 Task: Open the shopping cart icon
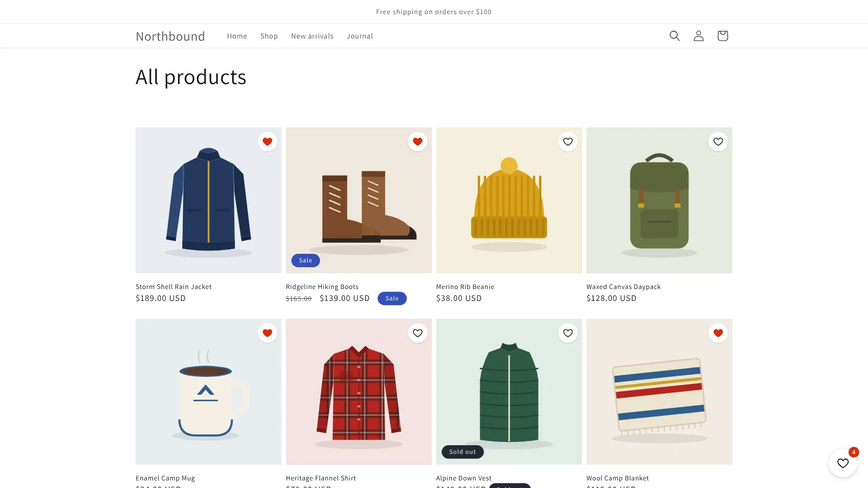pos(723,36)
